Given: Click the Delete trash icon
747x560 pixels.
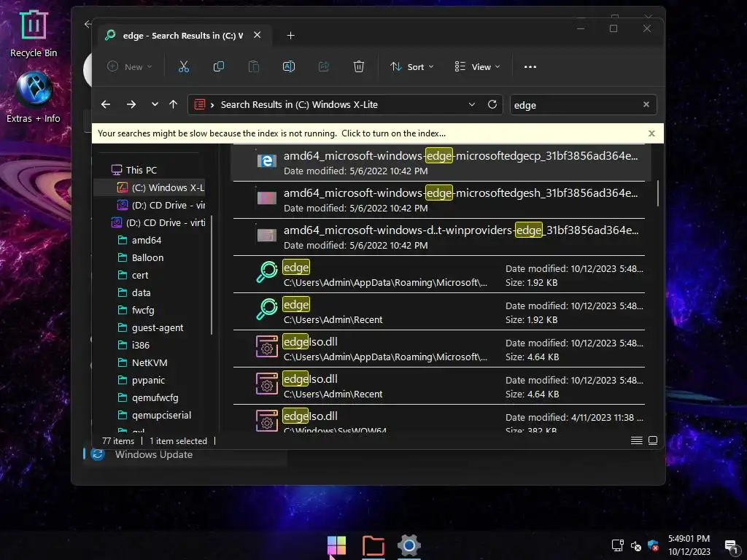Looking at the screenshot, I should tap(359, 66).
